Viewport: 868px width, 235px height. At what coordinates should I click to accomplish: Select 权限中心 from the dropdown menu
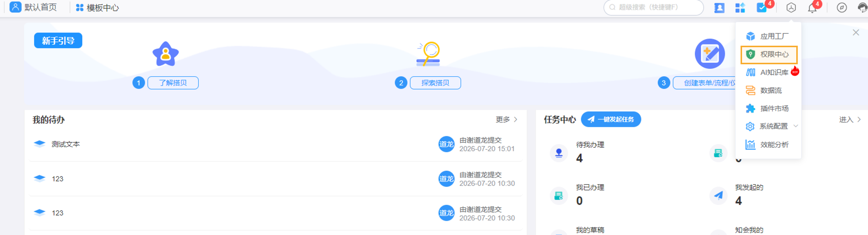coord(769,54)
